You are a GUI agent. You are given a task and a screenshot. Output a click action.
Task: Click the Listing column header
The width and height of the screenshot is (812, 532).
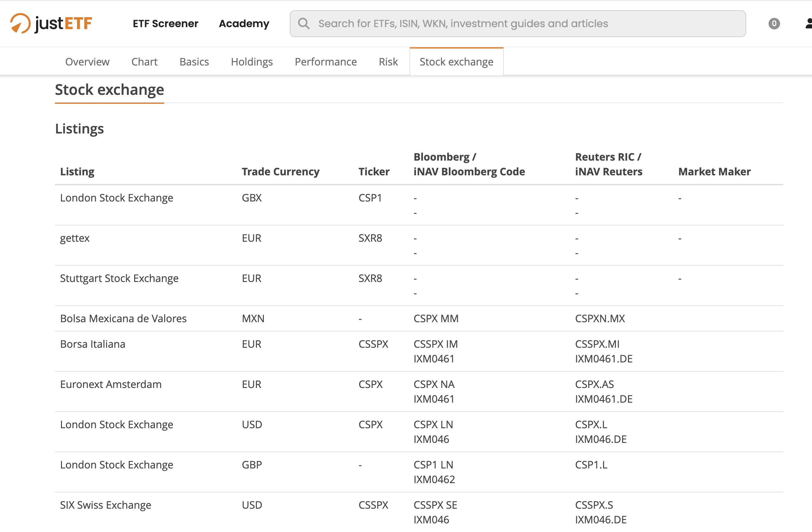77,171
